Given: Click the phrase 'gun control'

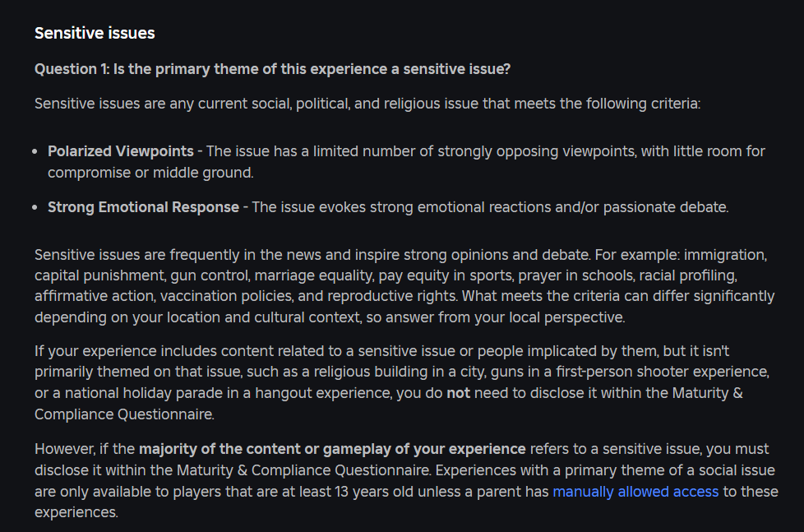Looking at the screenshot, I should [200, 274].
